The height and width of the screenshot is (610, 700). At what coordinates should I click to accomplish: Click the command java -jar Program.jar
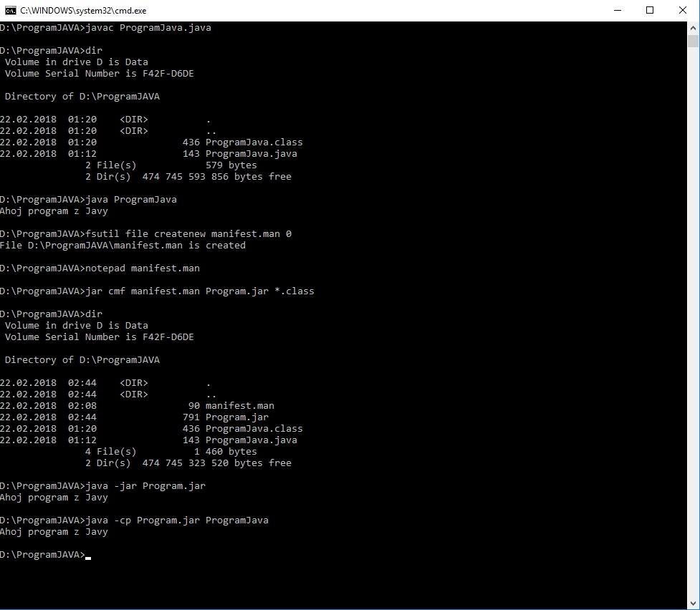coord(145,486)
